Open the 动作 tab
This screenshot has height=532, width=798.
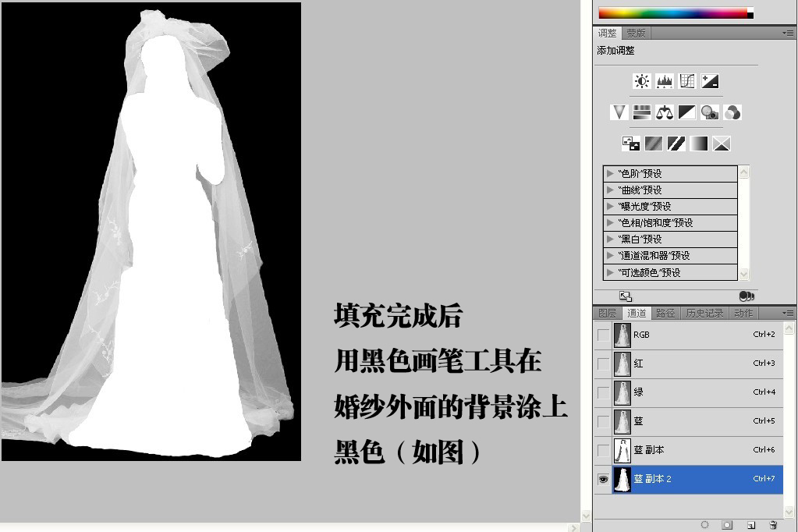(743, 313)
